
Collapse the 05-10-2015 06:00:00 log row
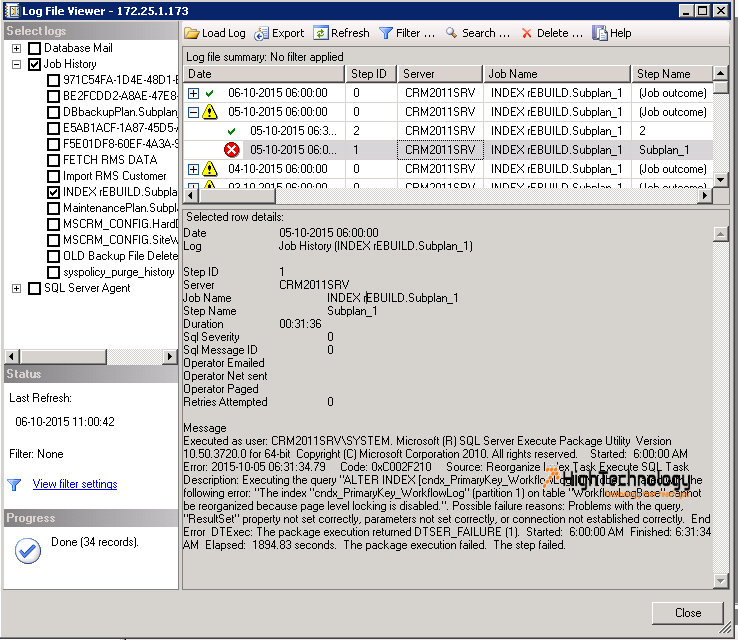click(x=193, y=112)
